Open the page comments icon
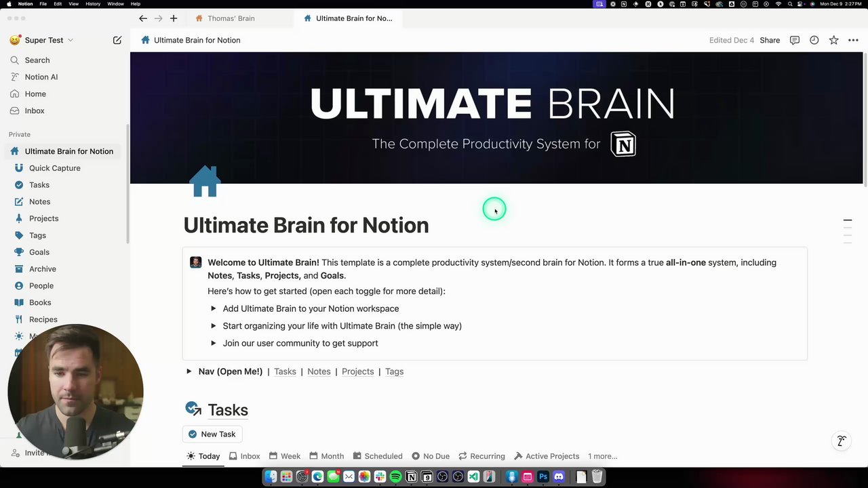Image resolution: width=868 pixels, height=488 pixels. [795, 40]
